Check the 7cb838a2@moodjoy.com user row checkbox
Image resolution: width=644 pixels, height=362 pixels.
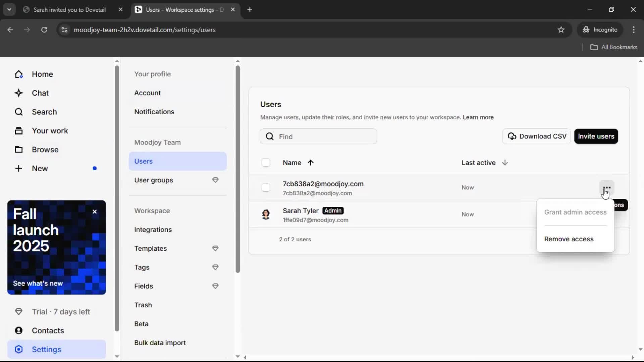point(266,188)
